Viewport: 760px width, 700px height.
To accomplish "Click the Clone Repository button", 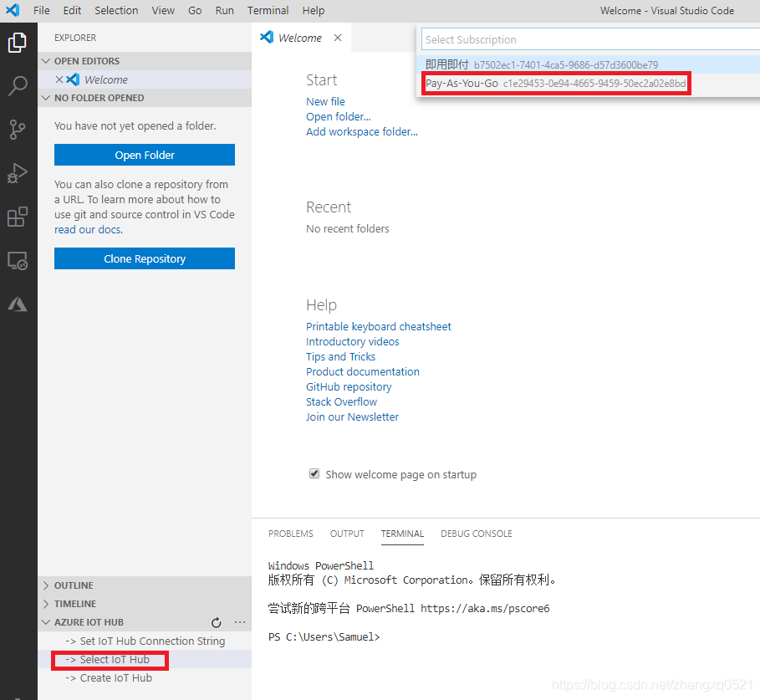I will (x=145, y=259).
